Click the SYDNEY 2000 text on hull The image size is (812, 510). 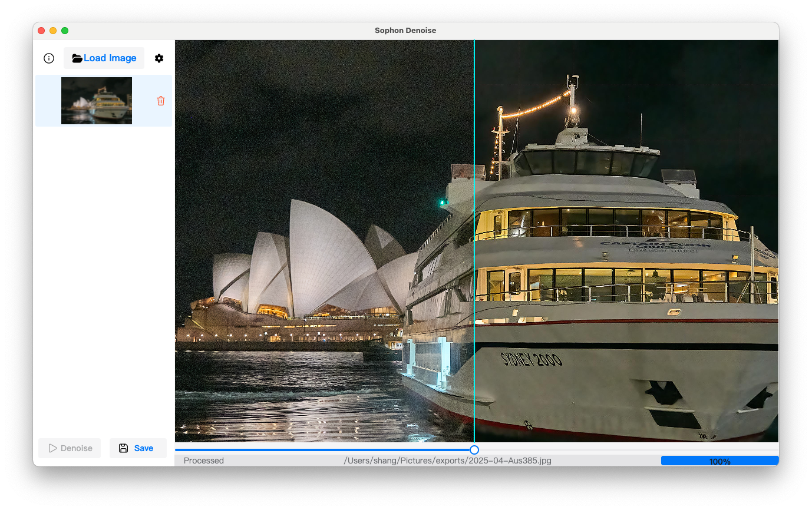coord(531,359)
